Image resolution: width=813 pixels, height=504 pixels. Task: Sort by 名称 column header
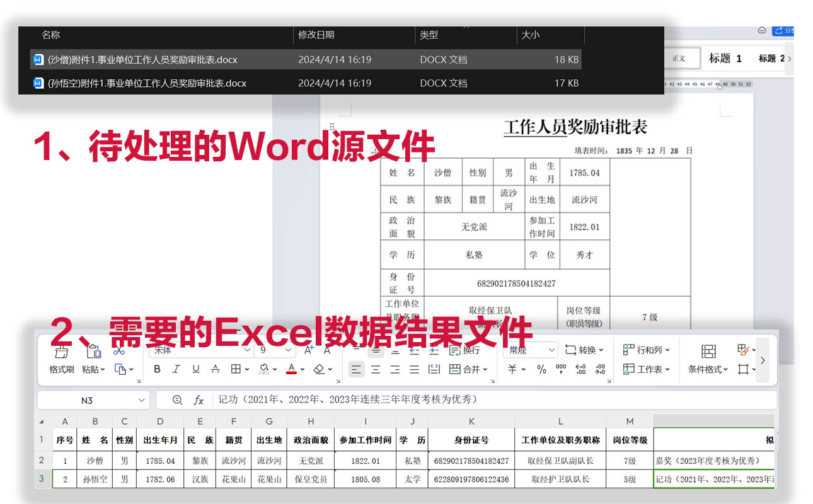point(51,35)
